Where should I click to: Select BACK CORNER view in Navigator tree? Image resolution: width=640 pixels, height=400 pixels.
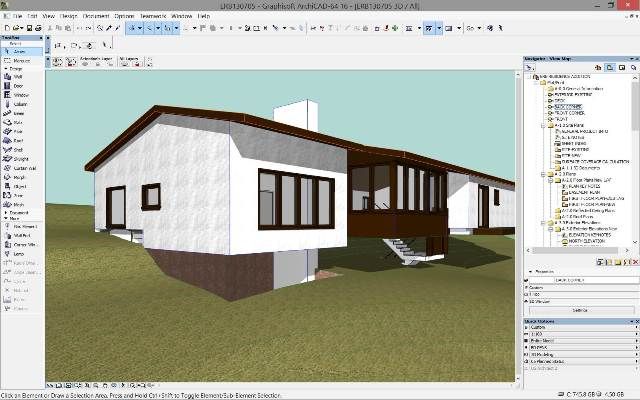tap(568, 107)
